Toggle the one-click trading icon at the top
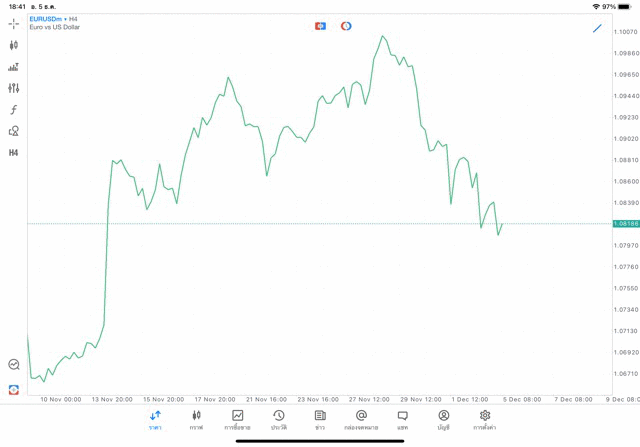The image size is (640, 447). (x=320, y=26)
